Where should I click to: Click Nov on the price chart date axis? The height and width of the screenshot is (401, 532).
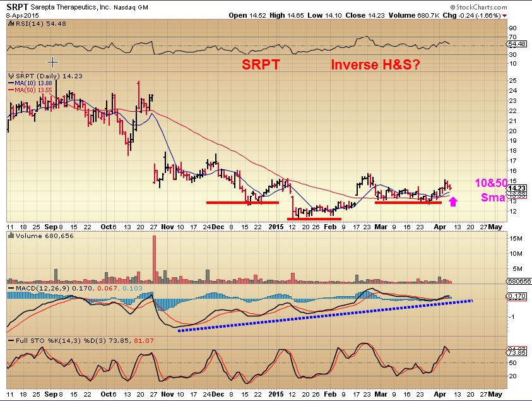(x=167, y=227)
